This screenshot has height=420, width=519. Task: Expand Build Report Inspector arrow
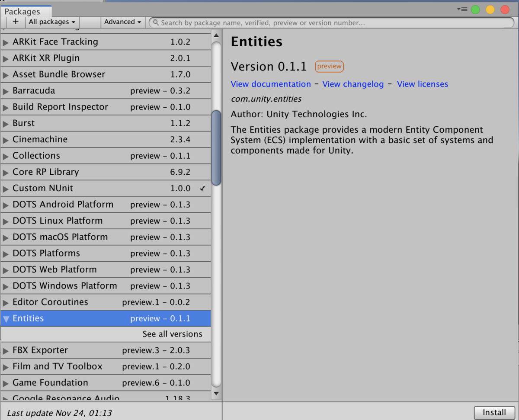(6, 107)
